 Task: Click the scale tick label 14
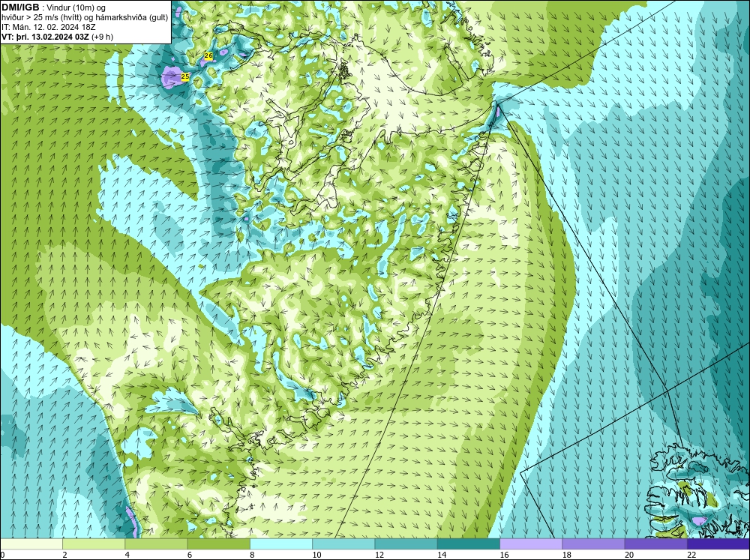[442, 555]
